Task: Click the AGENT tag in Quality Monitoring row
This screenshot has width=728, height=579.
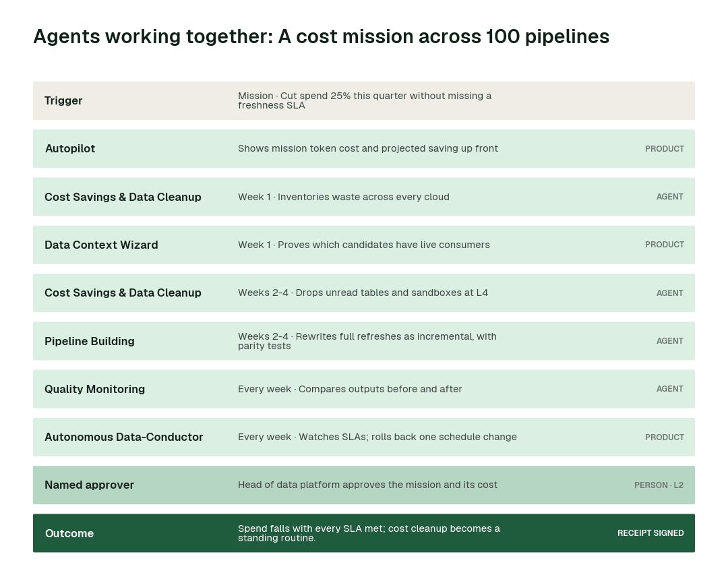Action: 670,389
